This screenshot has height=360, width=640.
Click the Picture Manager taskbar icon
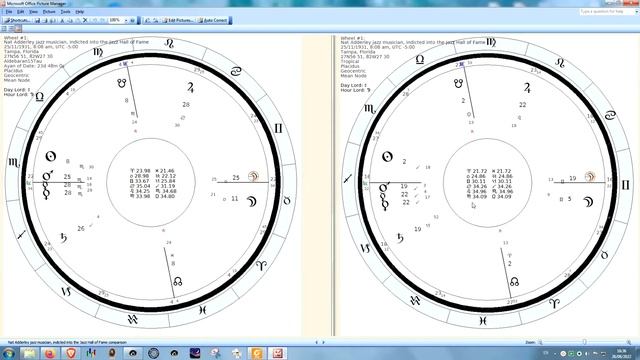278,353
